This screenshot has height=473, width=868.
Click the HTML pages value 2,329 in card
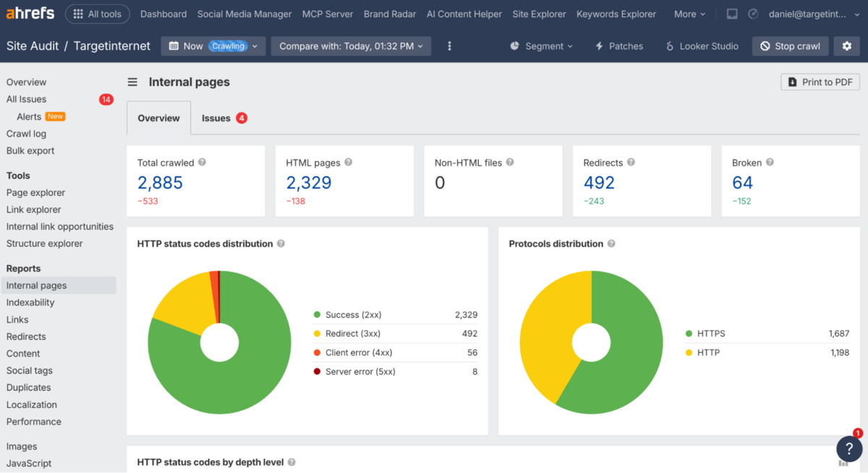[309, 182]
